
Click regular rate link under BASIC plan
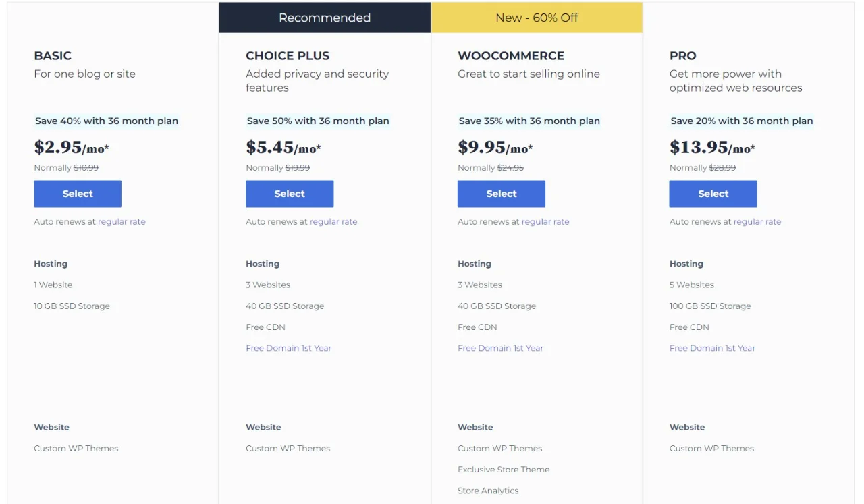tap(122, 221)
